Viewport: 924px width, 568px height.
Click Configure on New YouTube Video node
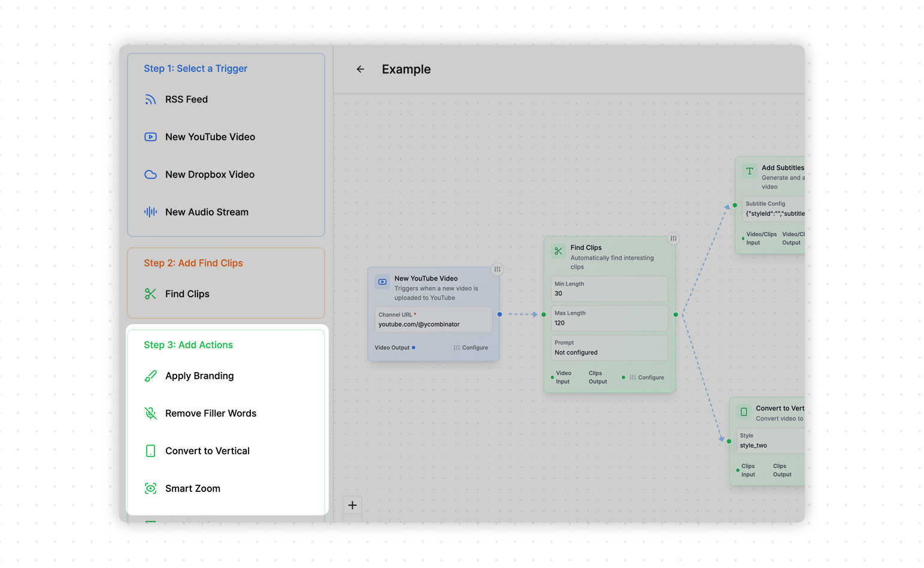471,348
